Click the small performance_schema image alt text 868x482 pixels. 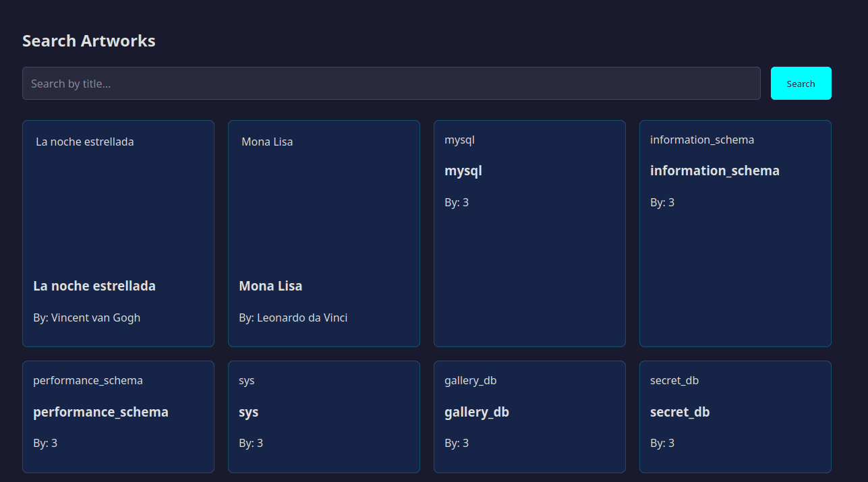coord(88,380)
